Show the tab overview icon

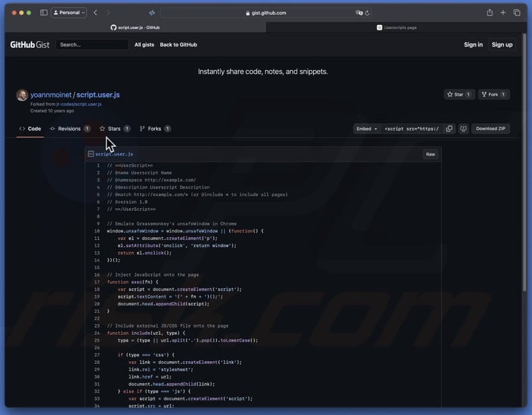pos(517,13)
